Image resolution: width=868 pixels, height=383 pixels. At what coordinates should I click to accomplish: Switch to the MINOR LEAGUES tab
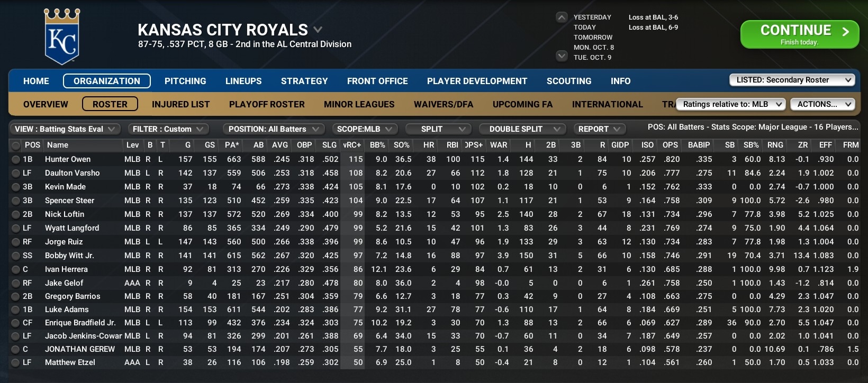(x=359, y=104)
